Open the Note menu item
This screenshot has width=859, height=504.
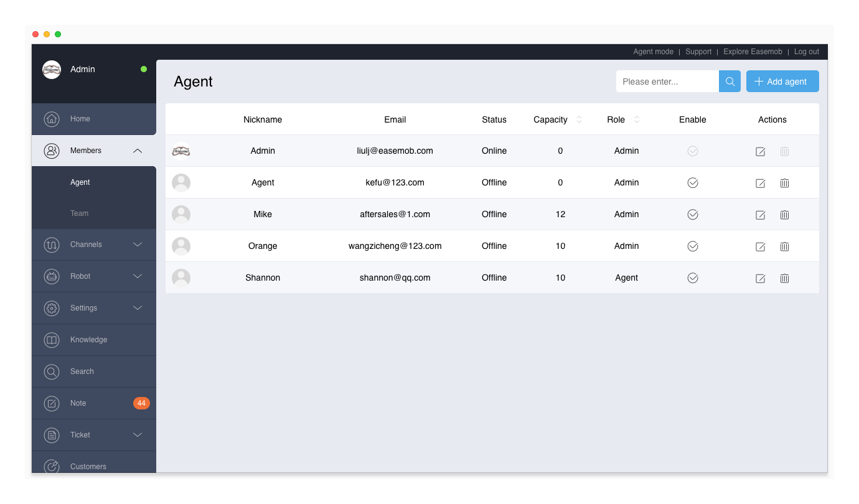click(94, 403)
